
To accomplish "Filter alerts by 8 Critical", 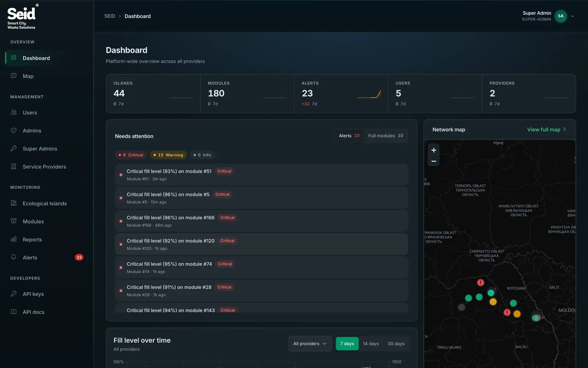I will pos(131,155).
